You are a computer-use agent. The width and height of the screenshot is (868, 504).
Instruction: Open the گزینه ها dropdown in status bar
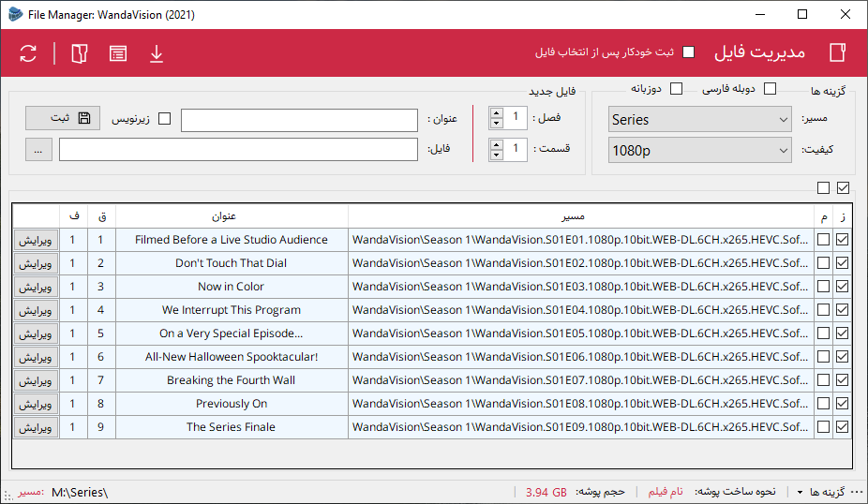point(823,492)
